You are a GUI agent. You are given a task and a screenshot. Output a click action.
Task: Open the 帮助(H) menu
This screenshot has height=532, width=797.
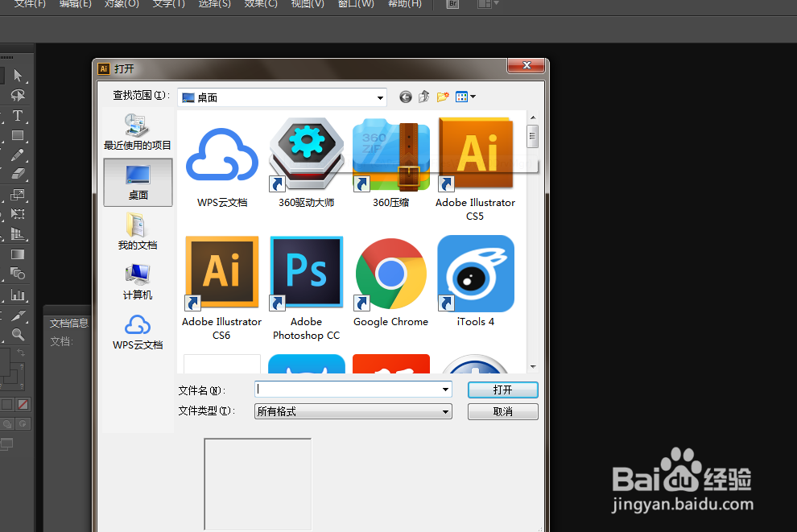tap(405, 4)
